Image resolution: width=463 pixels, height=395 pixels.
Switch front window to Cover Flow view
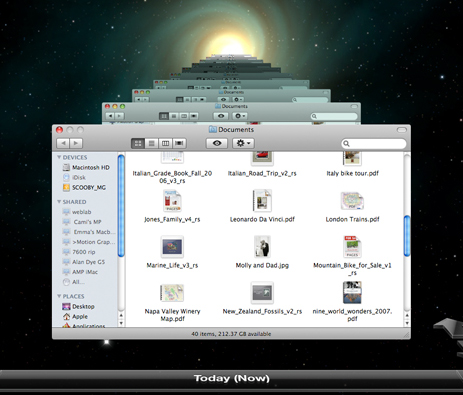coord(179,143)
